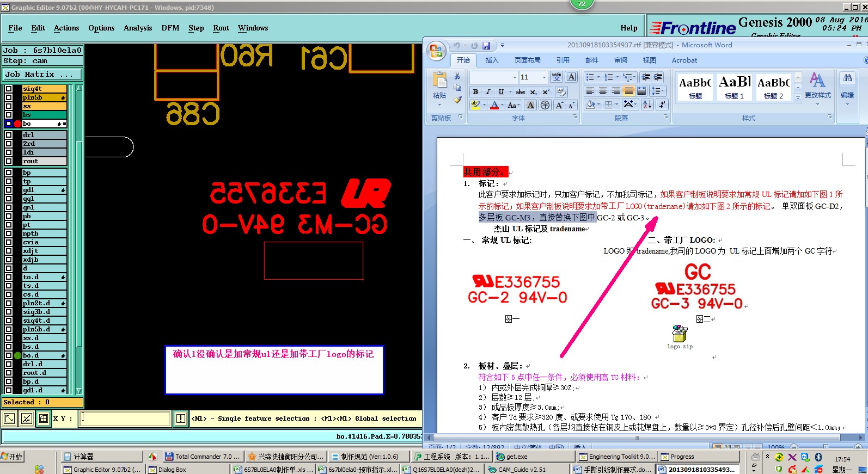Image resolution: width=868 pixels, height=474 pixels.
Task: Open font color dropdown arrow
Action: tap(502, 106)
